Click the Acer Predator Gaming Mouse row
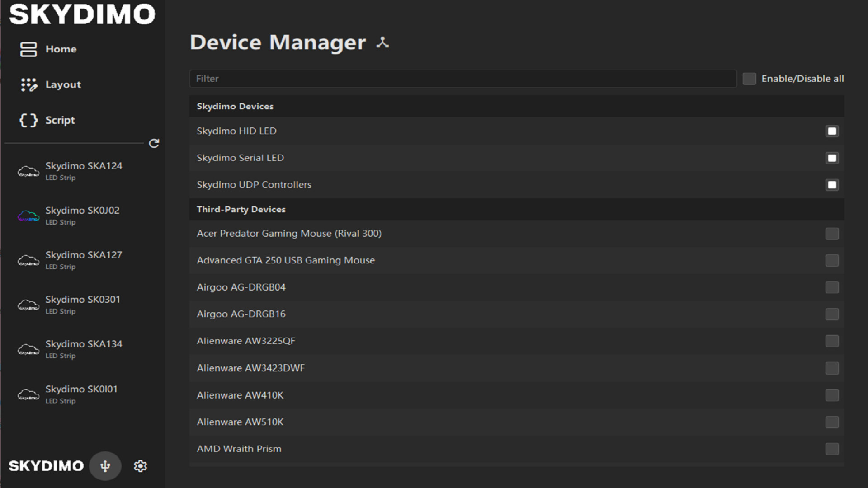Screen dimensions: 868x488 point(289,233)
